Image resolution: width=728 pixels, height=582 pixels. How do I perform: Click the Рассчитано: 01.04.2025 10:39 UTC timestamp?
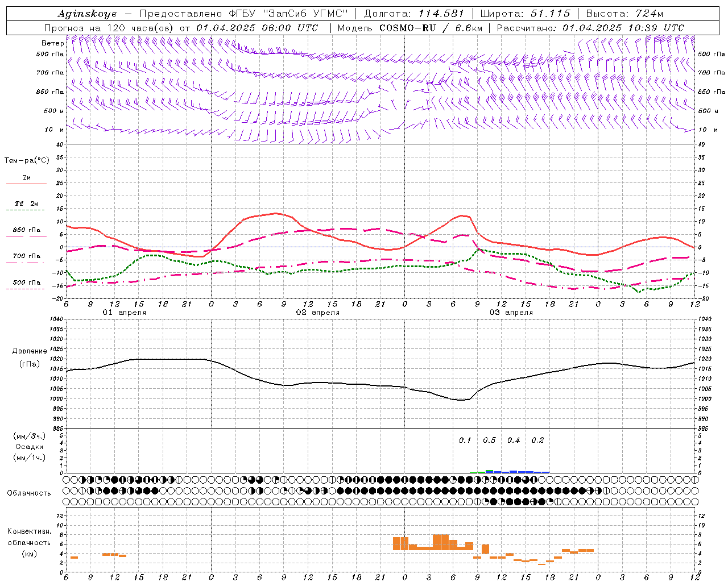(590, 28)
